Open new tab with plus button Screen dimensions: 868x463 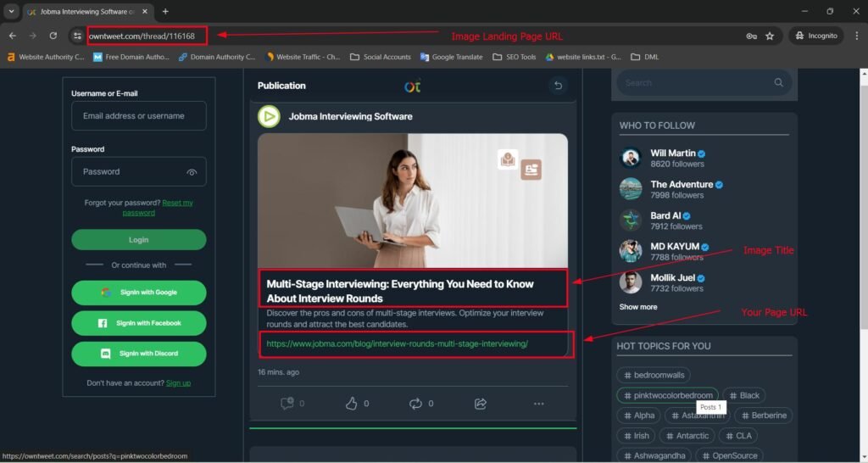pos(165,11)
